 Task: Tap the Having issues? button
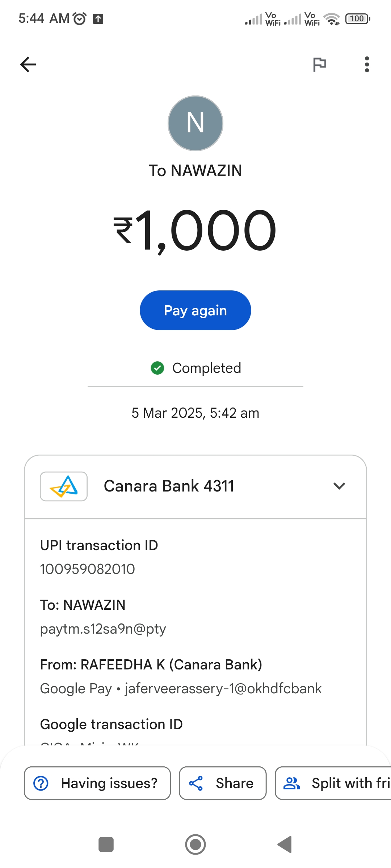[97, 783]
